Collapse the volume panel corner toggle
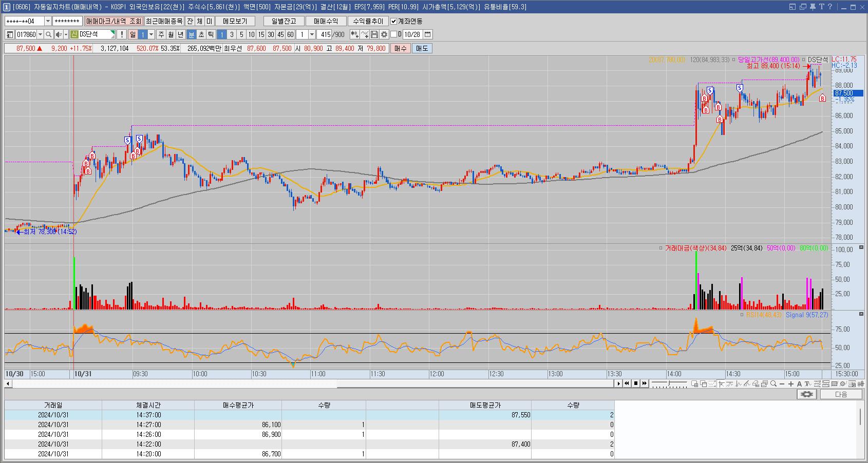 (861, 247)
